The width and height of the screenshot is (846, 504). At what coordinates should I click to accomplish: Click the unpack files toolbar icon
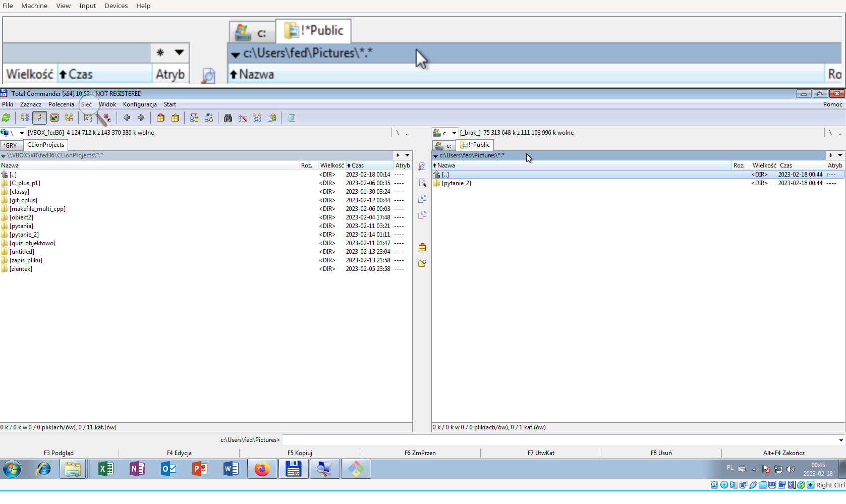pos(175,118)
